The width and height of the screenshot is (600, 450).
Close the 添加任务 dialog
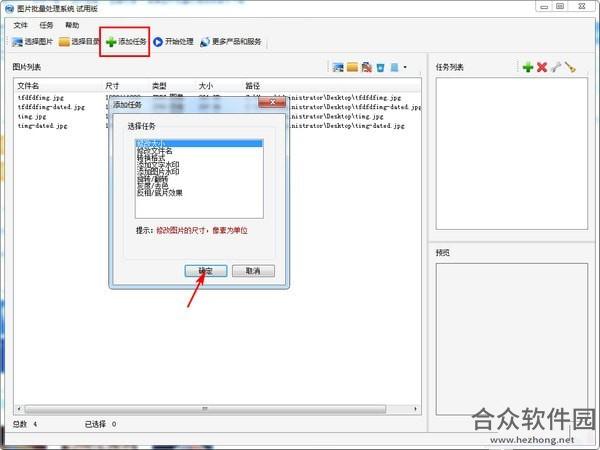point(272,102)
